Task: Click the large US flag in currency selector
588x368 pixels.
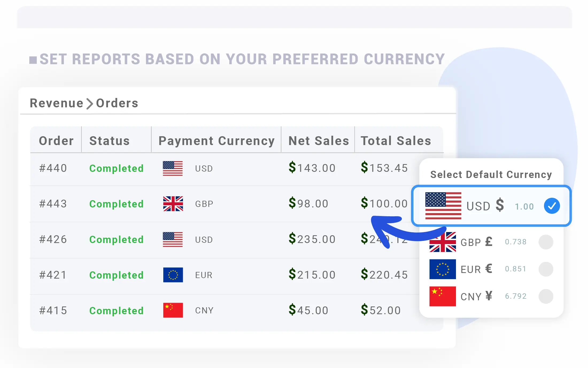Action: [x=443, y=206]
